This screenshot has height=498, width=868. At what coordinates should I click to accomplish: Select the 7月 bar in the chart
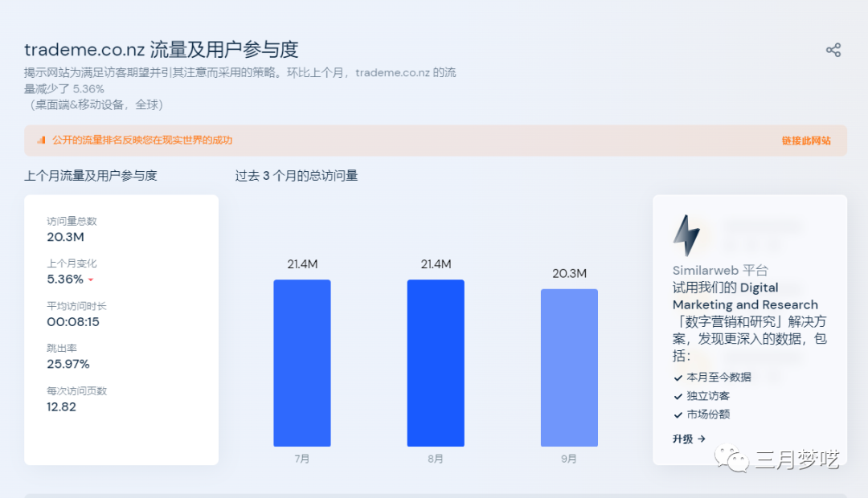coord(302,363)
